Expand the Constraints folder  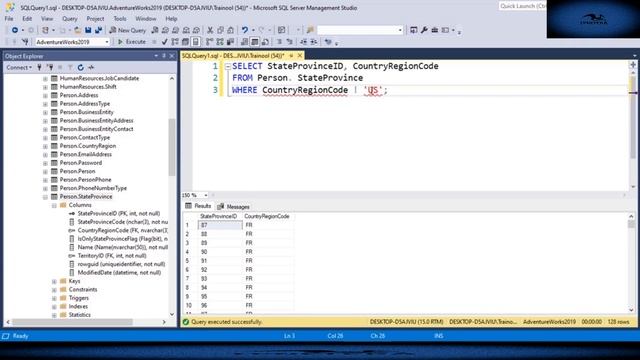[x=54, y=290]
